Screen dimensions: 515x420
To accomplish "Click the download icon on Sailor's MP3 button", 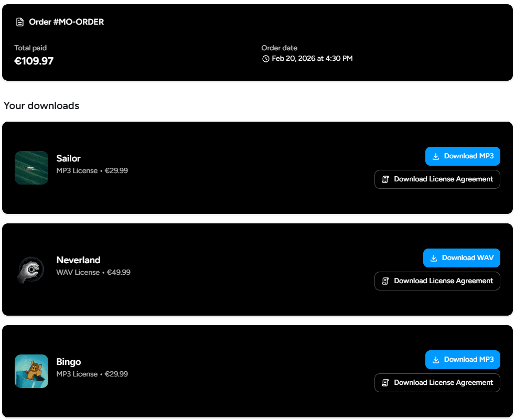I will pos(436,156).
